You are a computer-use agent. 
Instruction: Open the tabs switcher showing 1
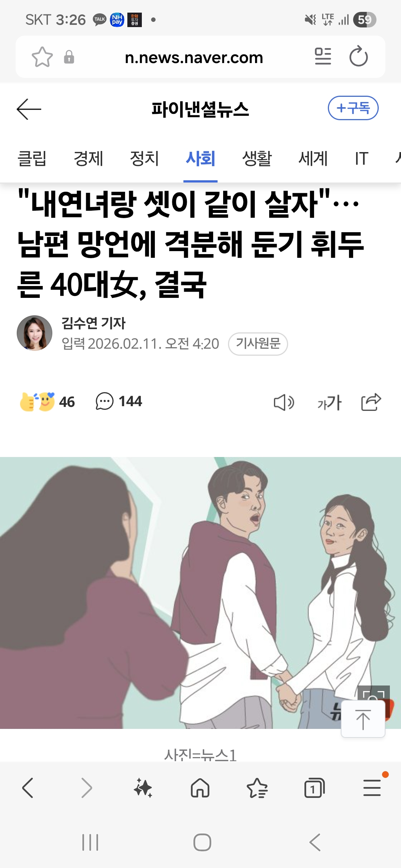pos(314,788)
